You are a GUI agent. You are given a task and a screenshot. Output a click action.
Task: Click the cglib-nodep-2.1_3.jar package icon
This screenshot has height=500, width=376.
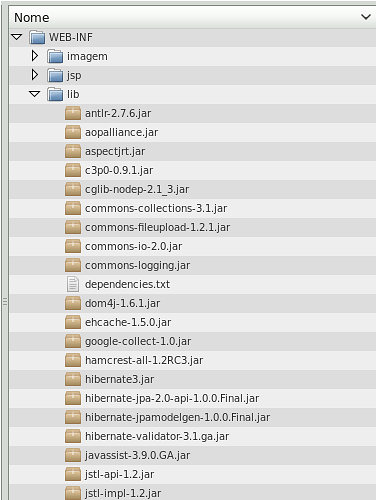click(x=73, y=189)
